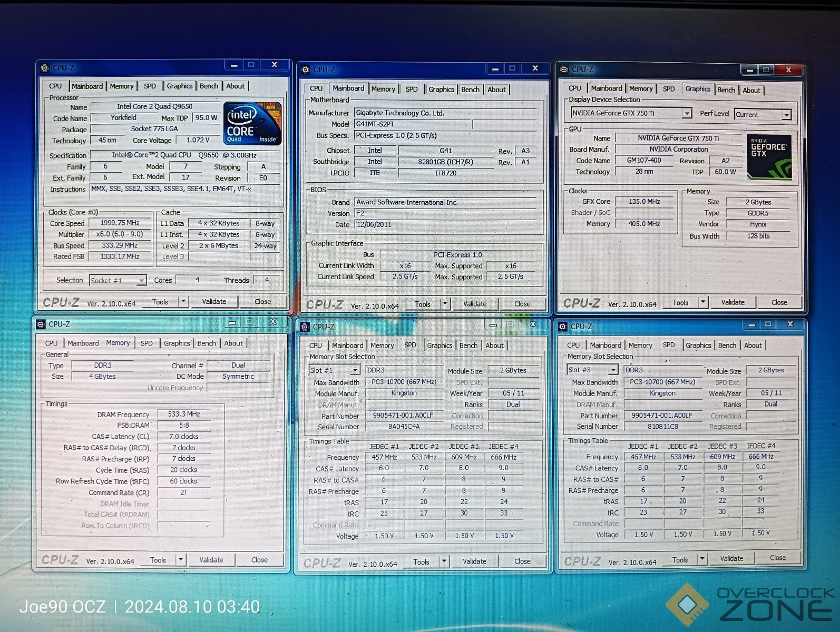
Task: Expand the Tools arrow in the Slot #3 window
Action: [702, 559]
